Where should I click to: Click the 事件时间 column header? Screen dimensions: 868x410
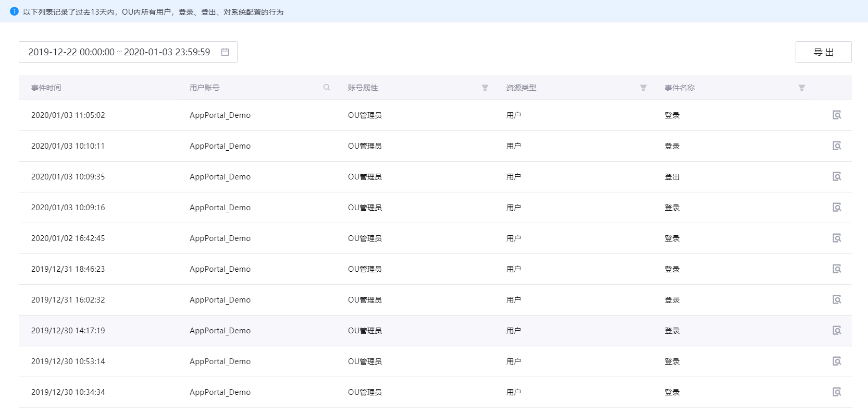(46, 88)
